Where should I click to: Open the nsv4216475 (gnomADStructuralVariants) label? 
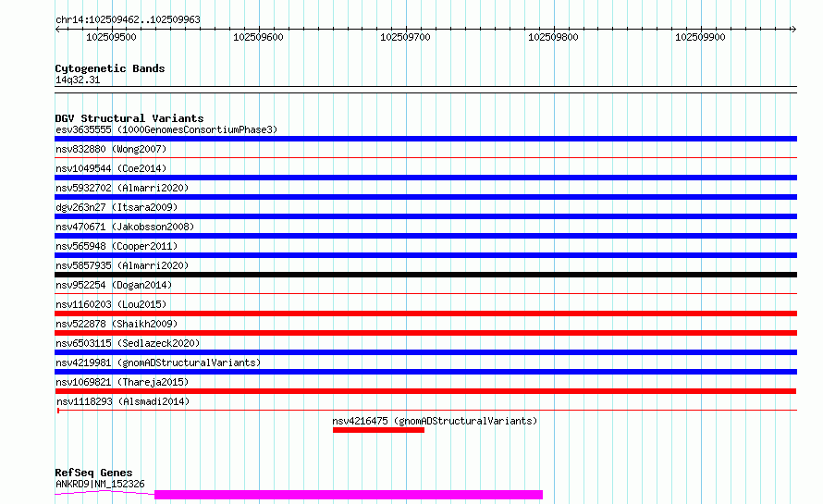[435, 421]
